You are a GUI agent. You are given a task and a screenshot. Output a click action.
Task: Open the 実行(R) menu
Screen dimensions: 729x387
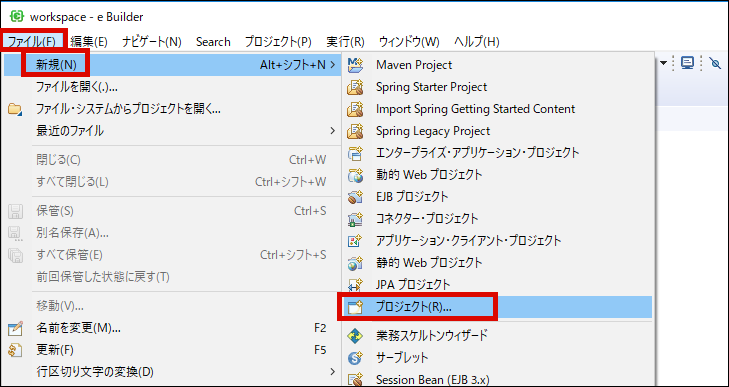[345, 42]
